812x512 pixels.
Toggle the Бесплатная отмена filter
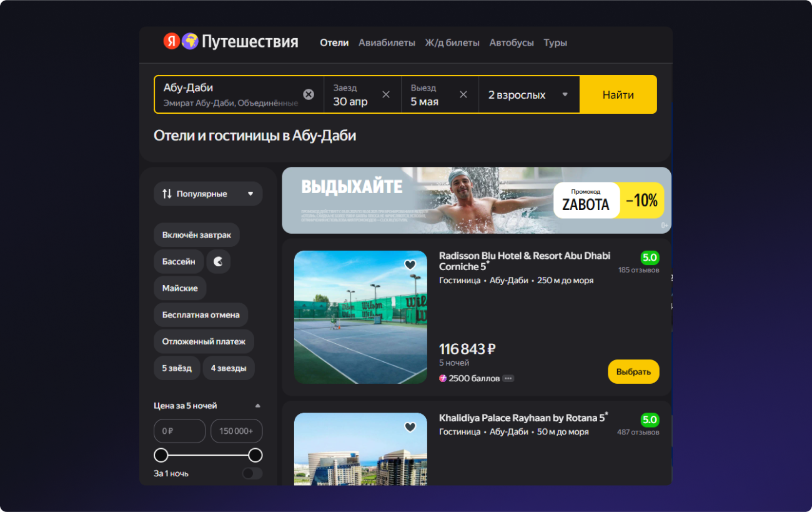coord(201,315)
